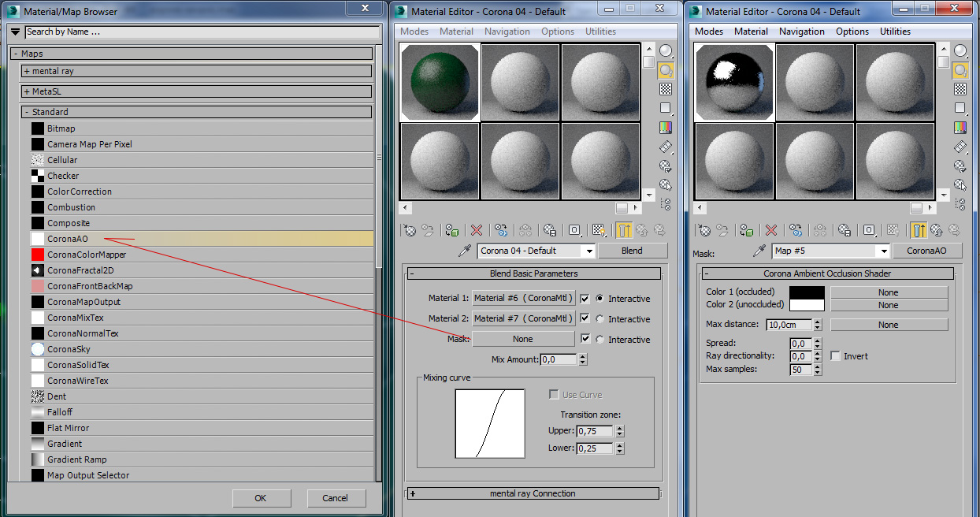
Task: Uncheck the Mask enable checkbox
Action: [x=585, y=339]
